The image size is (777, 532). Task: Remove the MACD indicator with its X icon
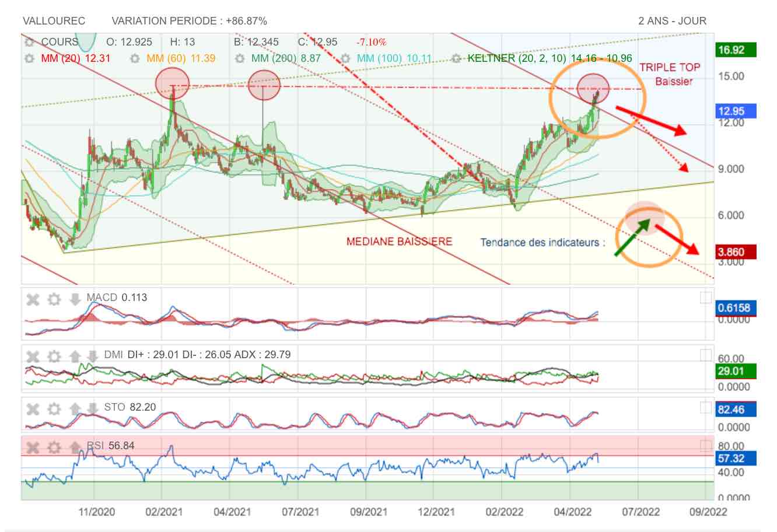[x=33, y=300]
